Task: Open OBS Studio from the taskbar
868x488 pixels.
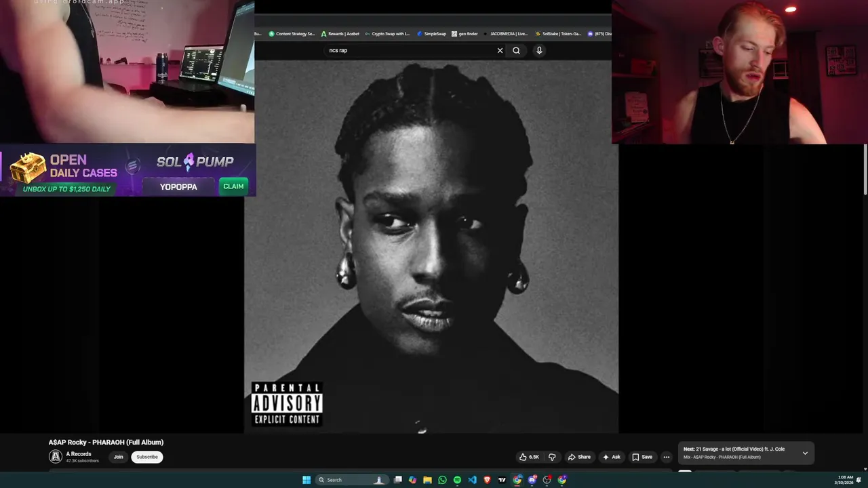Action: pyautogui.click(x=547, y=480)
